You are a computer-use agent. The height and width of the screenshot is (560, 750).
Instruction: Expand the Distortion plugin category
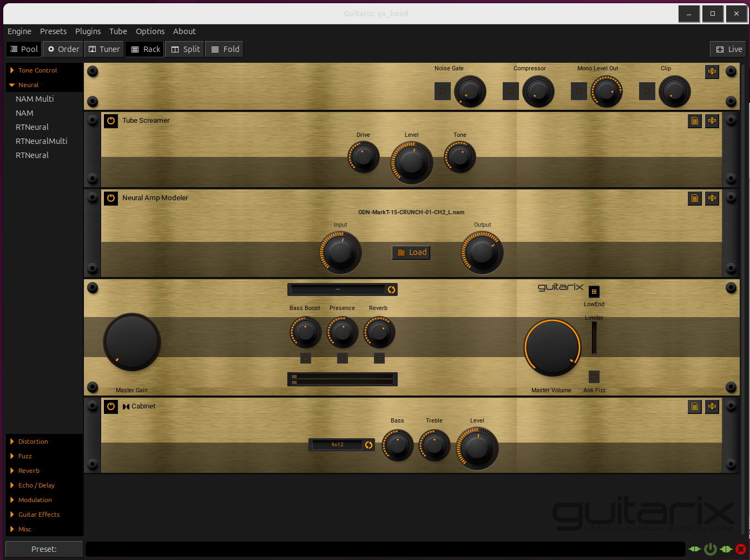click(33, 442)
